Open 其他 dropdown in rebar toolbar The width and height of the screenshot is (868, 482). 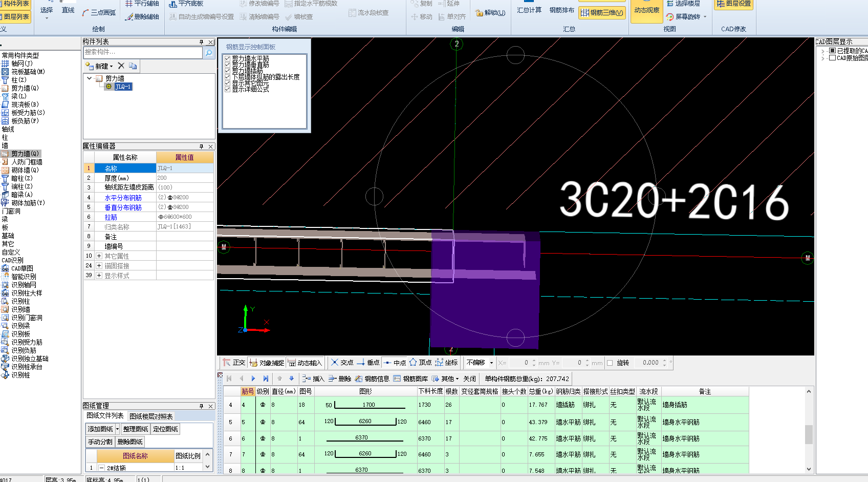pos(445,379)
